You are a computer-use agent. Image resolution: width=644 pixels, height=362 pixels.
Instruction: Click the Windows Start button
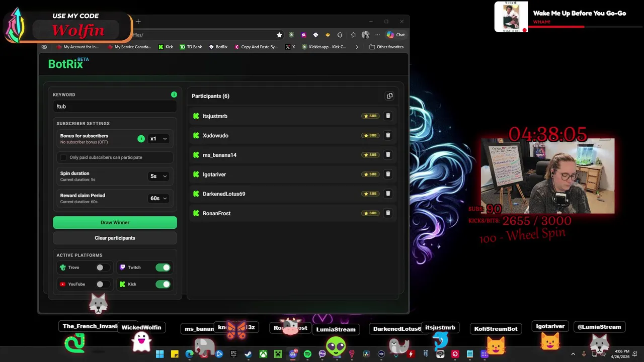click(159, 354)
